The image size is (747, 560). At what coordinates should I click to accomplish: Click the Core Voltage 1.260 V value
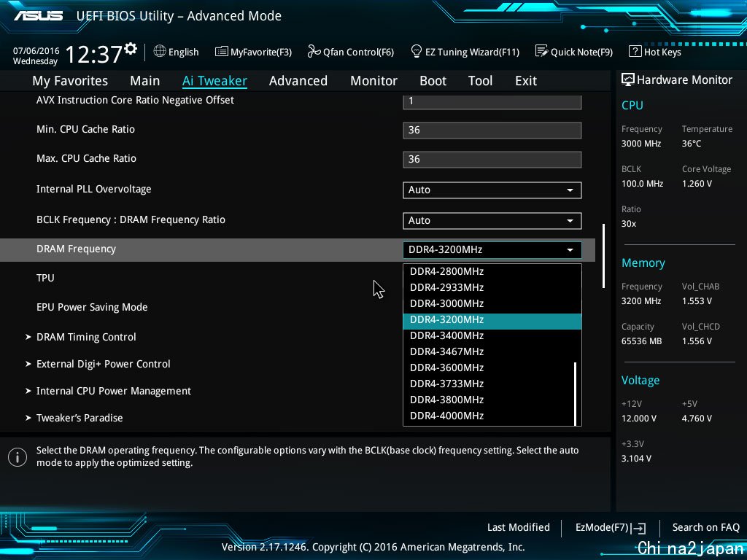point(697,184)
